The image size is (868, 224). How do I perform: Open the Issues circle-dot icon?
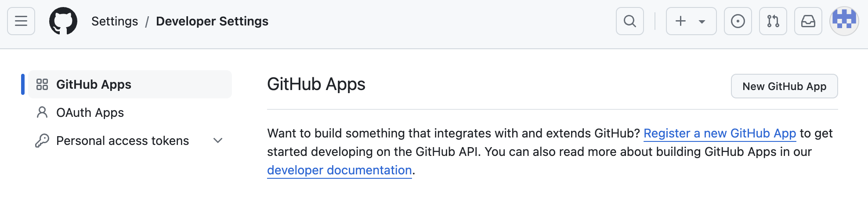[738, 21]
